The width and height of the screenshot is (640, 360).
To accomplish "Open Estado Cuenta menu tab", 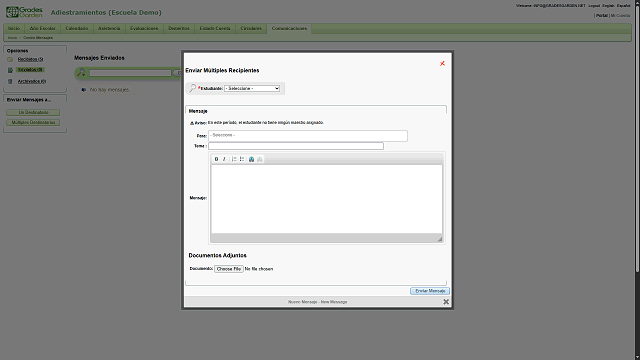I will point(215,28).
